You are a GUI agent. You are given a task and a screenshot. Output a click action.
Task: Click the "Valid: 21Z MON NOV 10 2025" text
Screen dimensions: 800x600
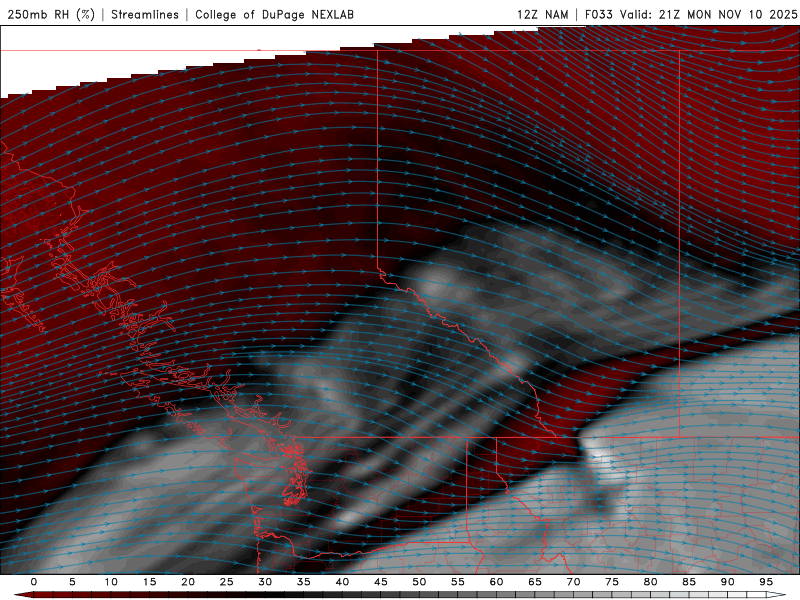(x=708, y=14)
